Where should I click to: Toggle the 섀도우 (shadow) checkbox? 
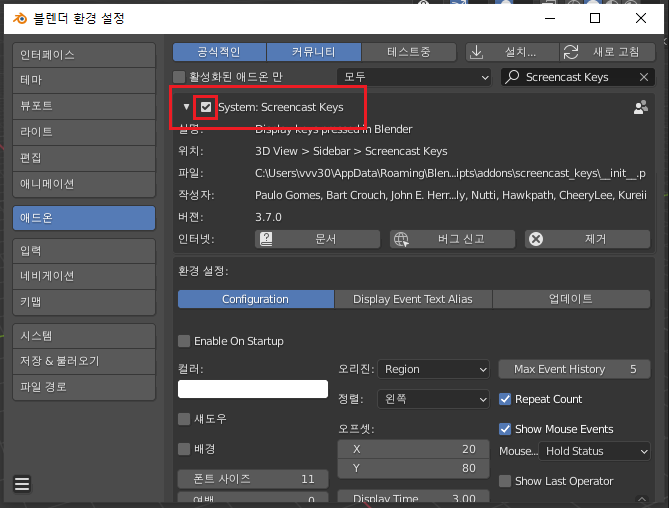[x=184, y=419]
